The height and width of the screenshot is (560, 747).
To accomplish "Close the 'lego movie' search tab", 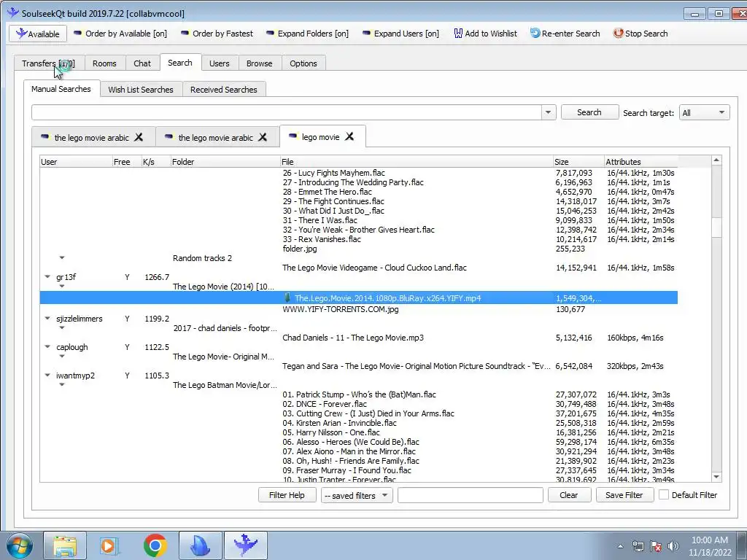I will (349, 136).
